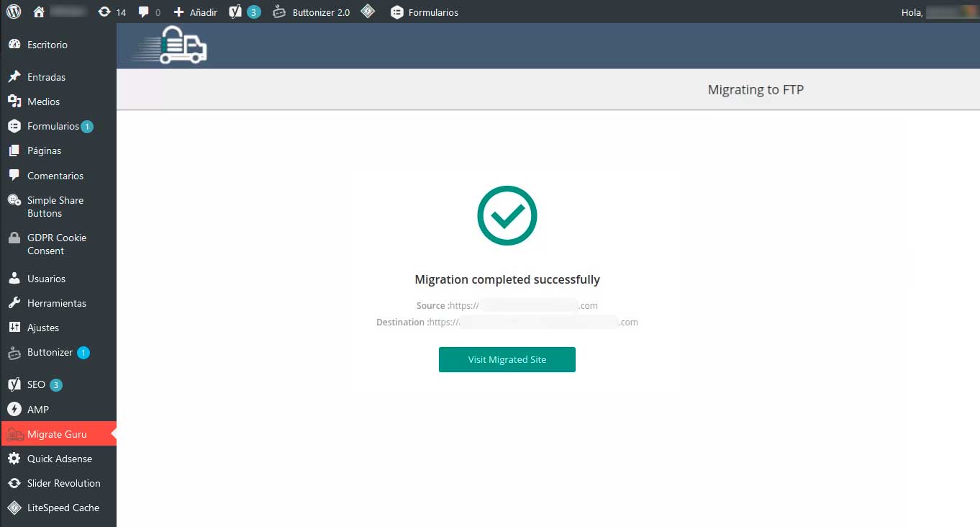Open site home icon in admin bar
The image size is (980, 527).
pyautogui.click(x=39, y=12)
